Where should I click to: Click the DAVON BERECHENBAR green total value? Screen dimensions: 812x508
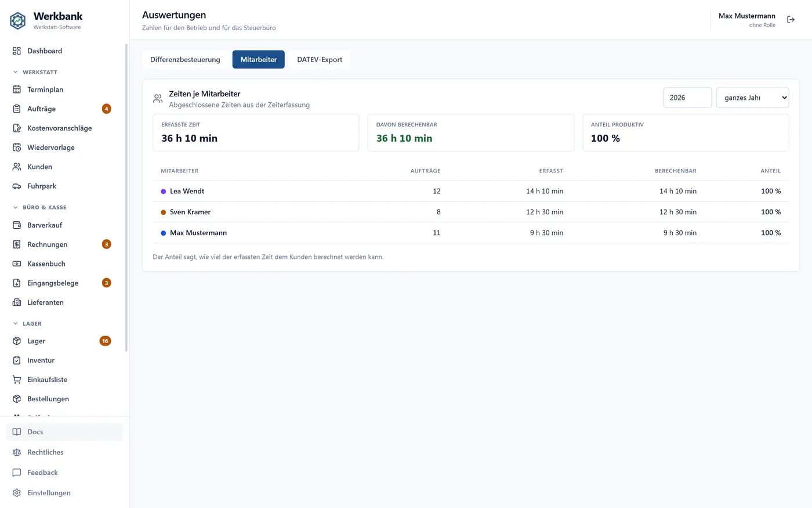pyautogui.click(x=404, y=138)
